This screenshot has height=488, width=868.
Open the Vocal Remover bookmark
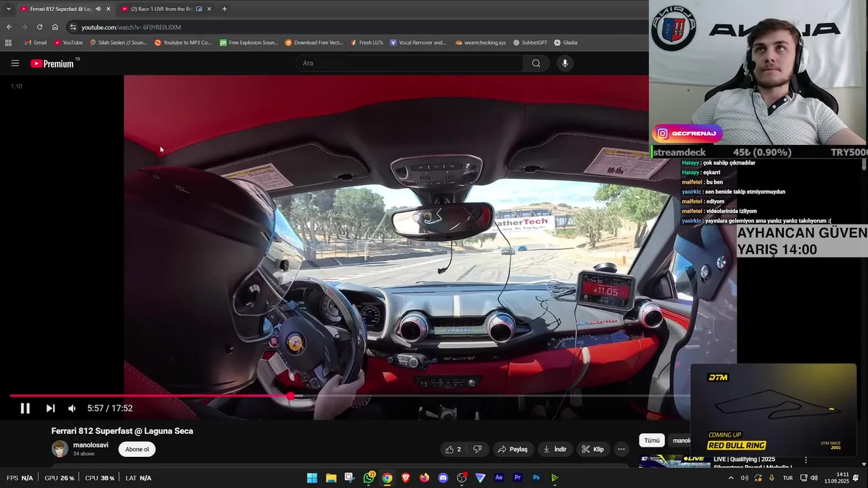click(x=418, y=42)
